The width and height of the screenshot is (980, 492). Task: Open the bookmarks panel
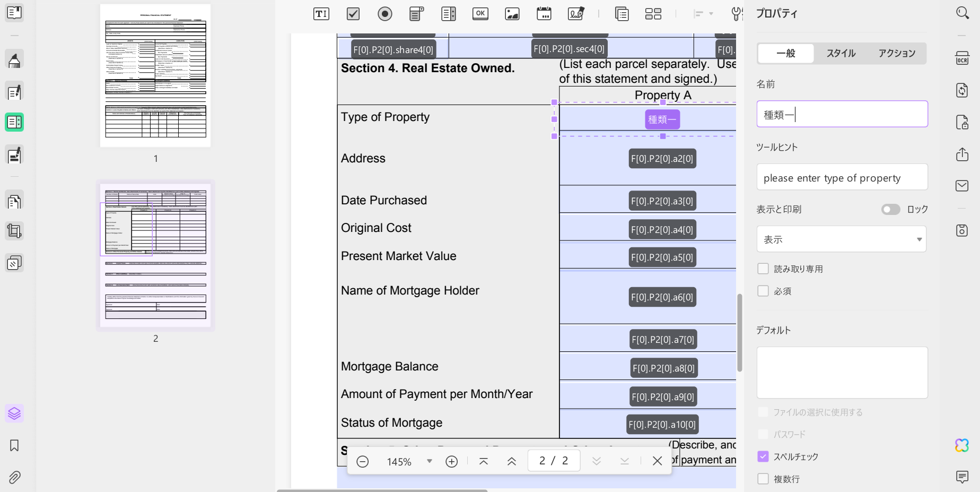click(14, 445)
